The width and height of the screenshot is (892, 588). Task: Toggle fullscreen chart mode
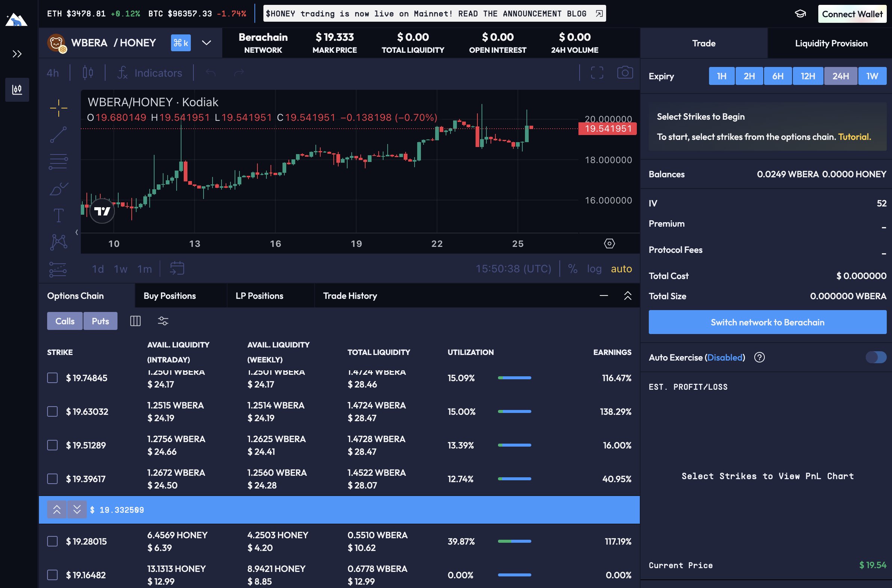(597, 72)
